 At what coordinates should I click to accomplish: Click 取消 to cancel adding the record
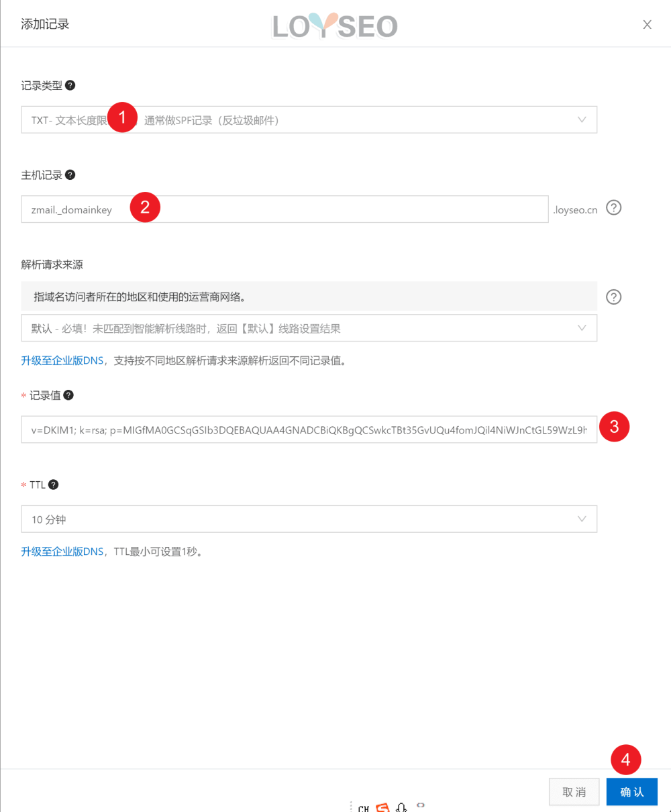pyautogui.click(x=574, y=792)
